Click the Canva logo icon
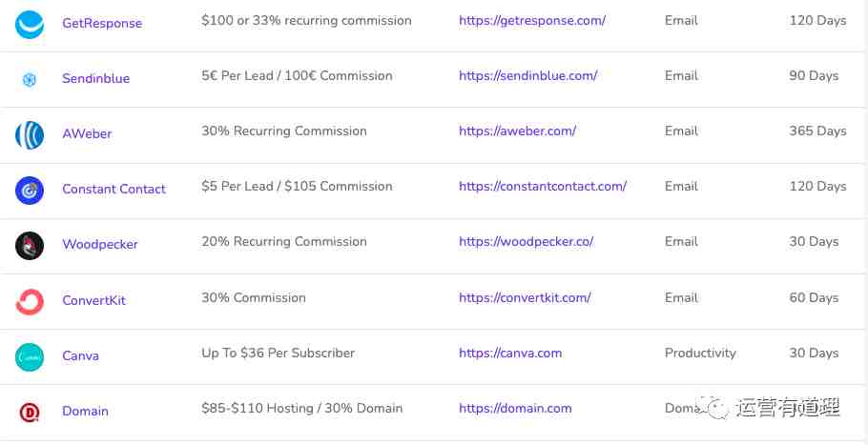Image resolution: width=868 pixels, height=445 pixels. [x=30, y=357]
